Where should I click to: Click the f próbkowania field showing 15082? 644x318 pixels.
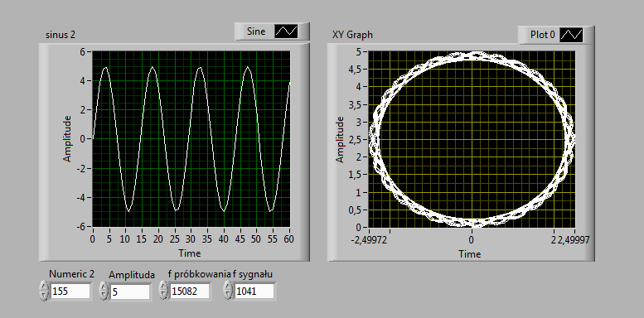(x=189, y=291)
